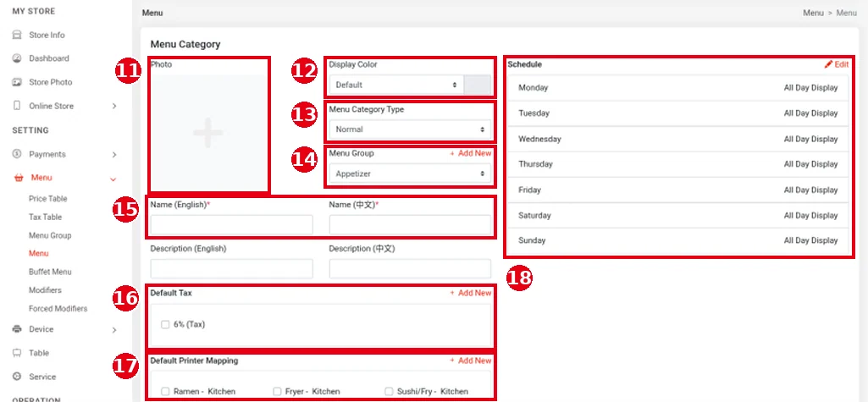Open the Menu Category Type dropdown
The width and height of the screenshot is (868, 402).
[x=410, y=129]
